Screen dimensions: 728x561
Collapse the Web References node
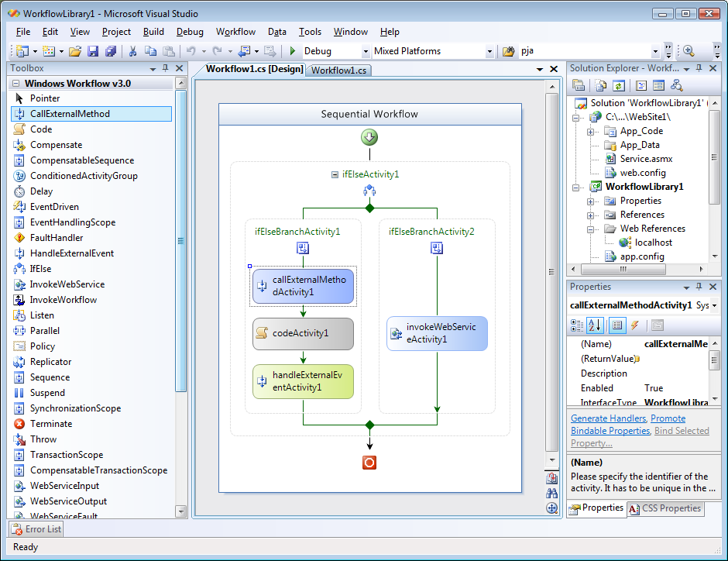[x=590, y=229]
